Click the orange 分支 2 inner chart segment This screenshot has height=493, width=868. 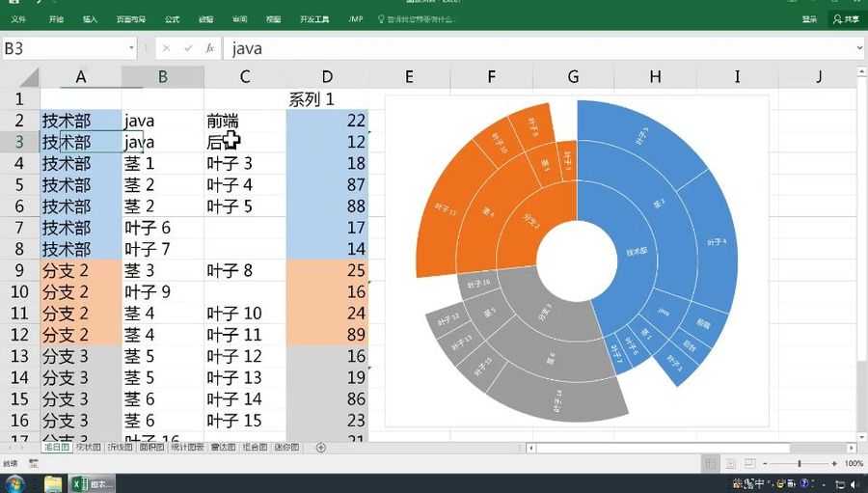(x=534, y=219)
